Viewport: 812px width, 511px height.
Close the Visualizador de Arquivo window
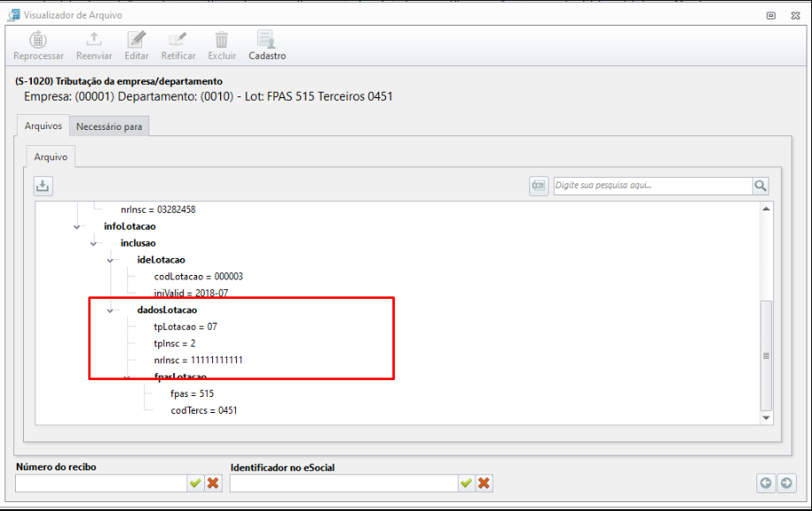(x=795, y=16)
